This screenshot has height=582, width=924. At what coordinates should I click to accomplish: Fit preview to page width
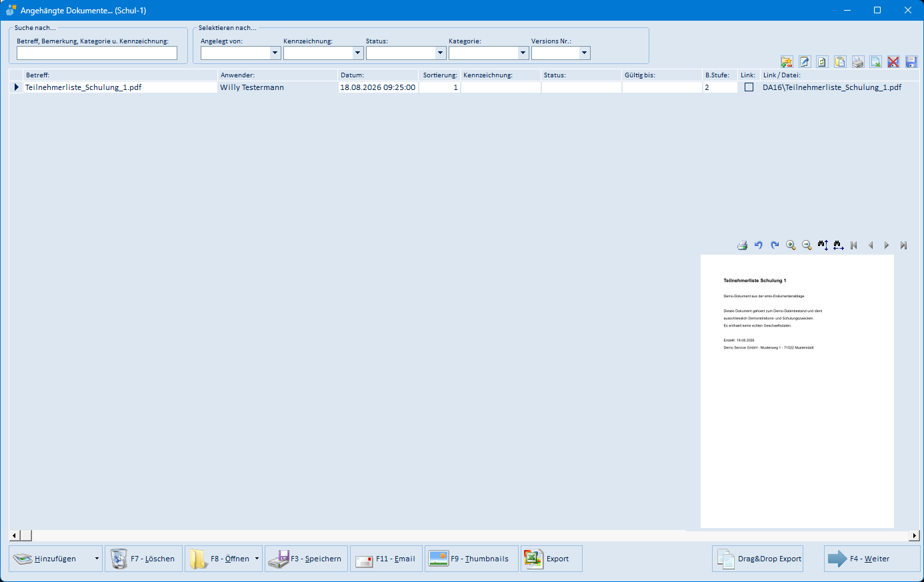pos(839,245)
